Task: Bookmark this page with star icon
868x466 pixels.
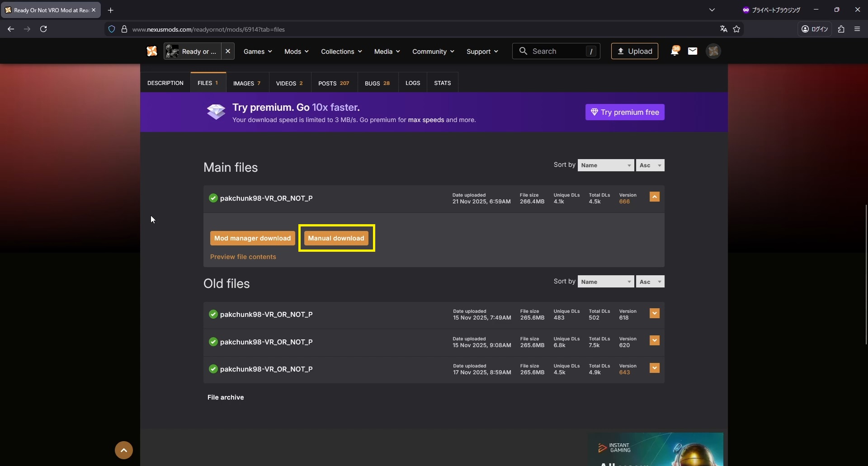Action: point(736,29)
